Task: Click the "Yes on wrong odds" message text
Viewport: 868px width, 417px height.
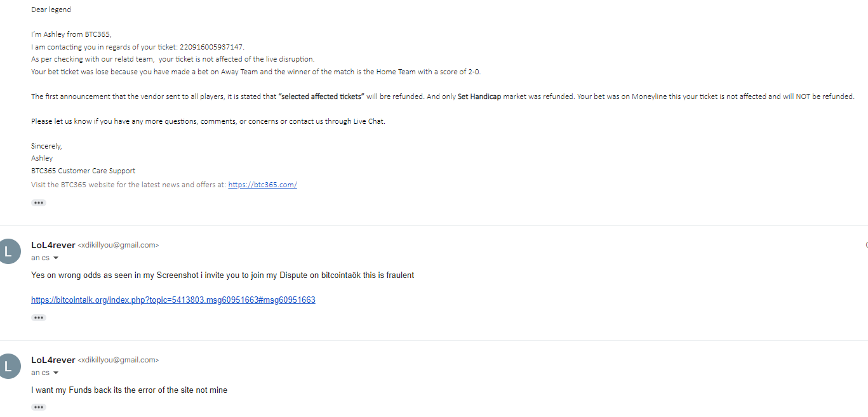Action: pos(222,275)
